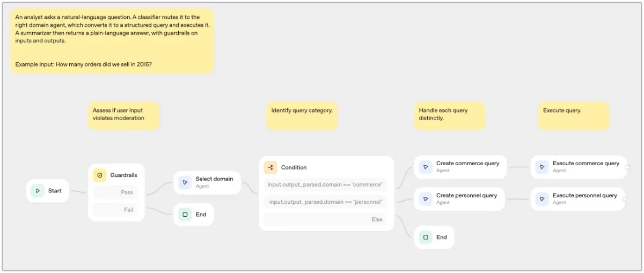Select the personnel domain condition row
Screen dimensions: 644x273
pyautogui.click(x=325, y=202)
